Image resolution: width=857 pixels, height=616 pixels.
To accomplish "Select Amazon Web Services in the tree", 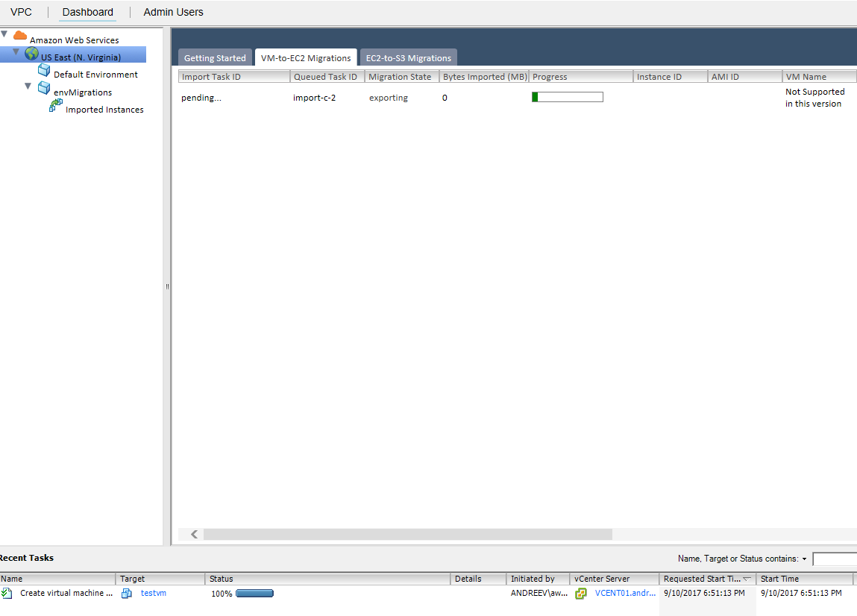I will (x=75, y=40).
